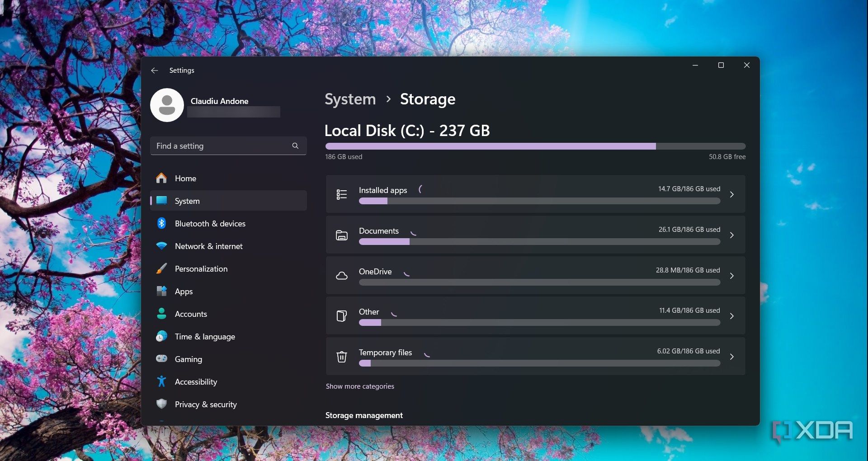This screenshot has height=461, width=868.
Task: Click the Home house icon
Action: 161,178
